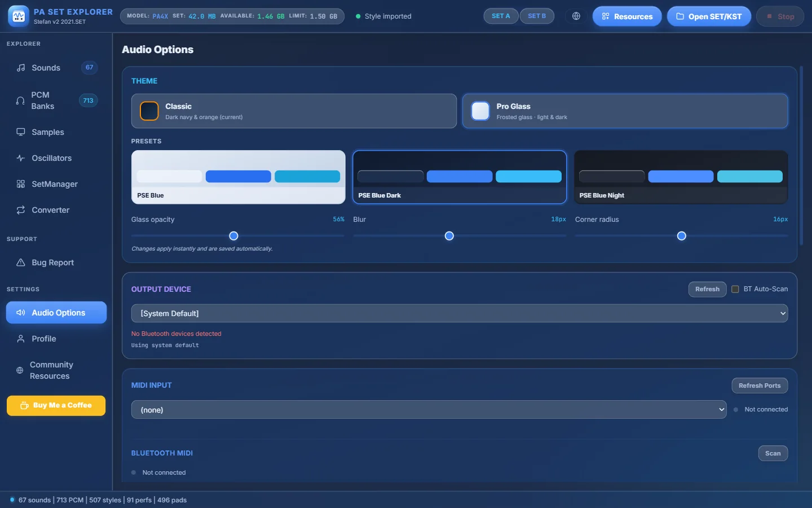The image size is (812, 508).
Task: Select the Classic theme card
Action: [x=294, y=111]
